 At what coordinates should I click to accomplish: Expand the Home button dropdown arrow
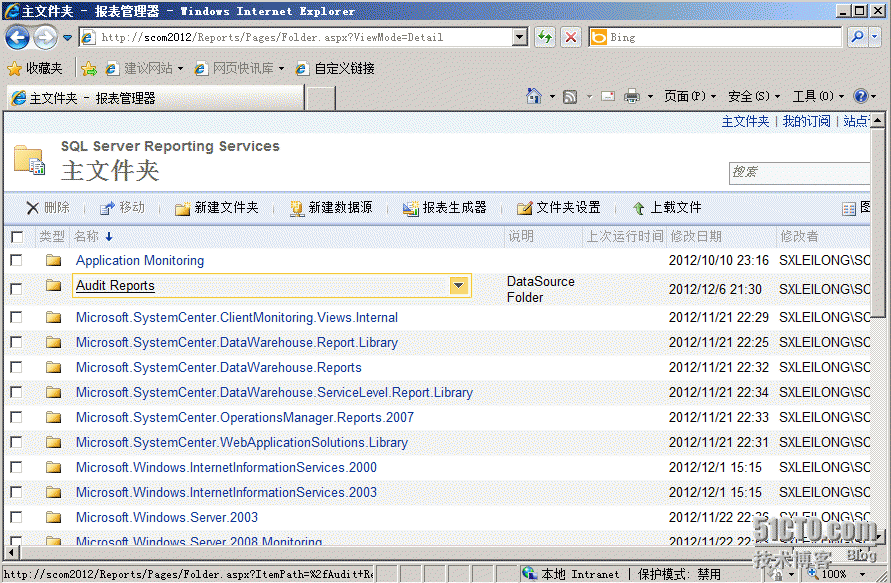[x=552, y=97]
